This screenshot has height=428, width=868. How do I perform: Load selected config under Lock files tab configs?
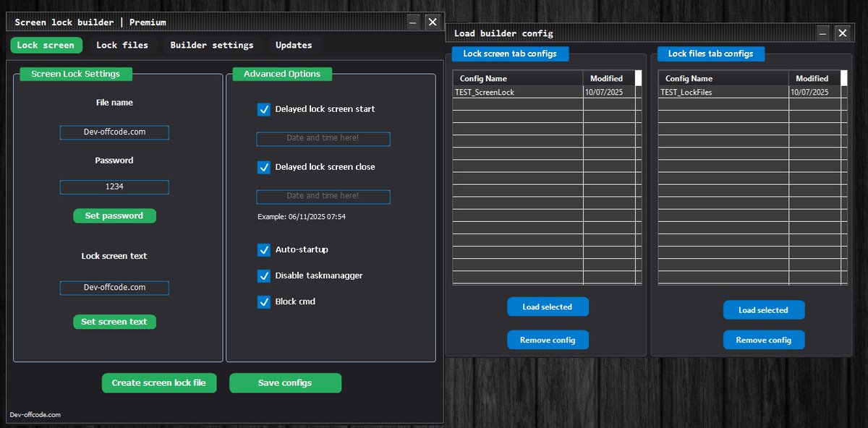764,309
